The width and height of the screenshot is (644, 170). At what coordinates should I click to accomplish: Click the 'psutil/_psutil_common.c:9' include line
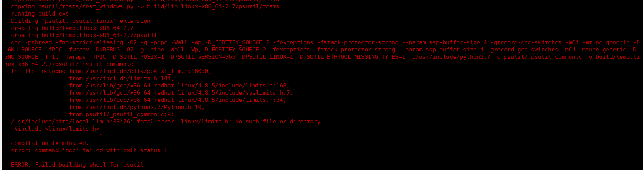tap(122, 114)
